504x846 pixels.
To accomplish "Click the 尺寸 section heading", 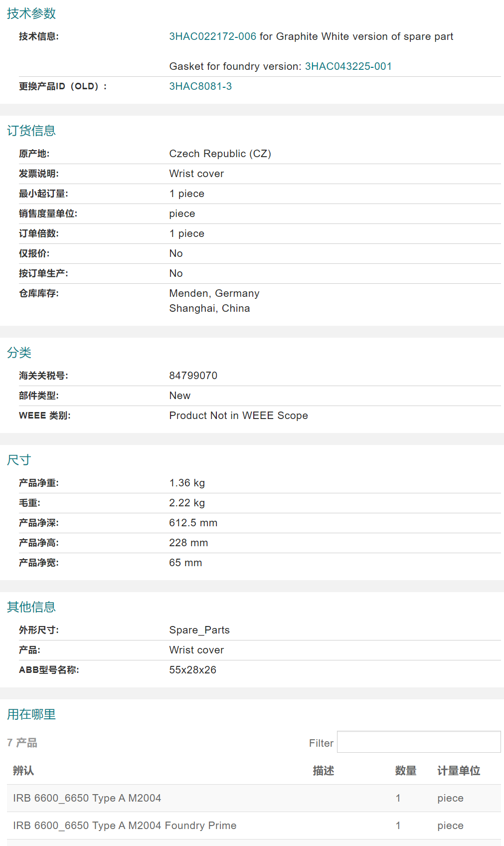I will pos(19,460).
